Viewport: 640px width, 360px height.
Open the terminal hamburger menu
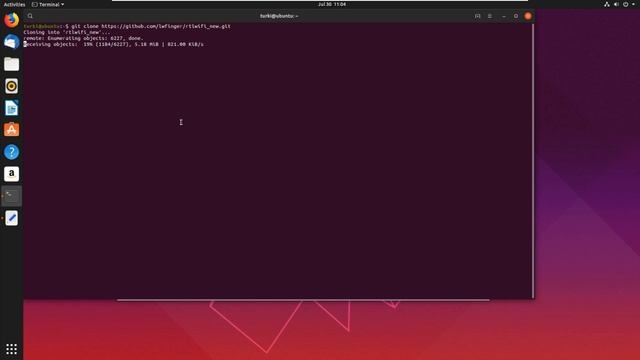[490, 16]
